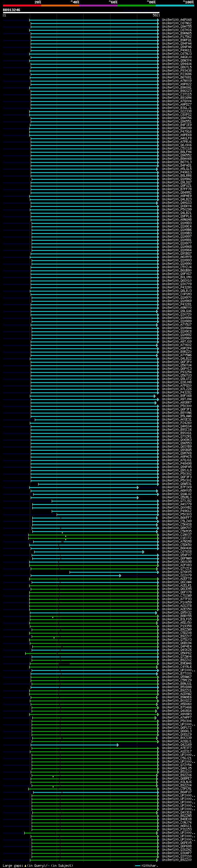This screenshot has width=197, height=868.
Task: Select the UniRef100_C1N037 label
Action: coord(177,535)
